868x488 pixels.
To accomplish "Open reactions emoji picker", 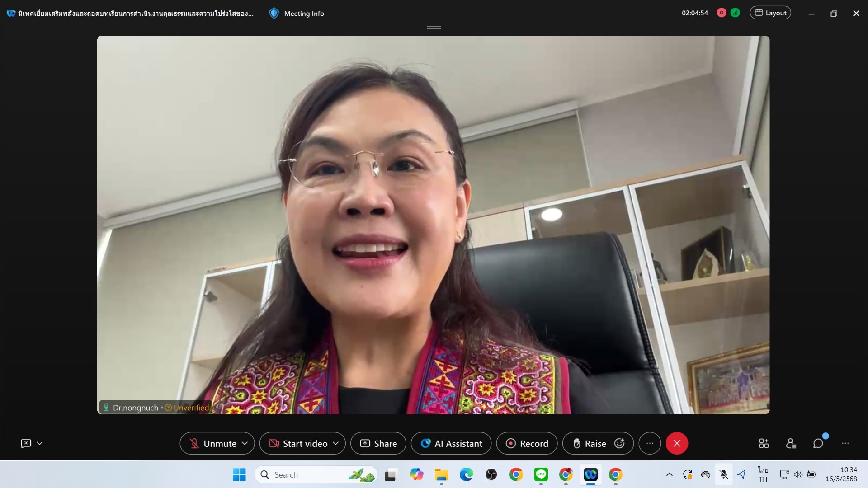I will (x=620, y=443).
